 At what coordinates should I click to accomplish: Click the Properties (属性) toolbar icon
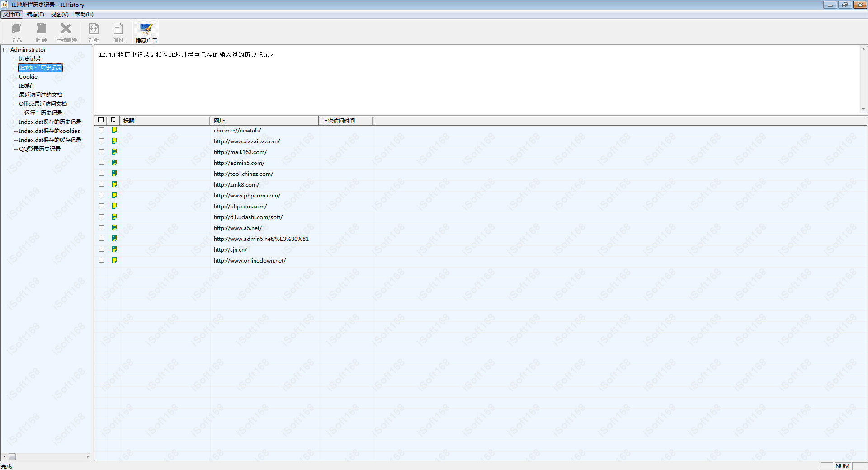pyautogui.click(x=118, y=32)
